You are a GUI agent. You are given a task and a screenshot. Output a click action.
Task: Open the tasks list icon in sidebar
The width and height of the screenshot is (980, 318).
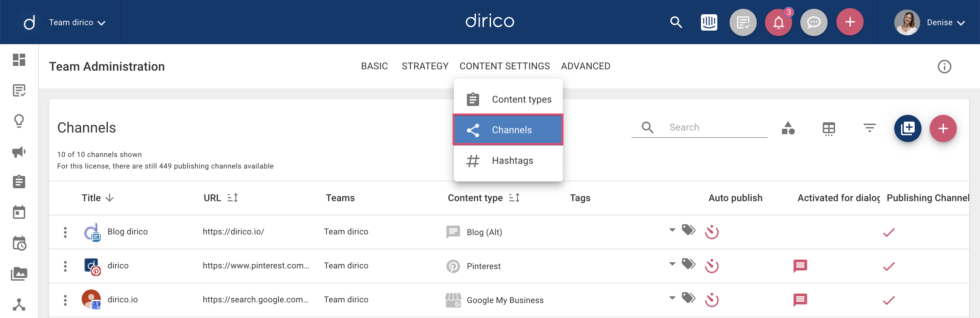[19, 90]
